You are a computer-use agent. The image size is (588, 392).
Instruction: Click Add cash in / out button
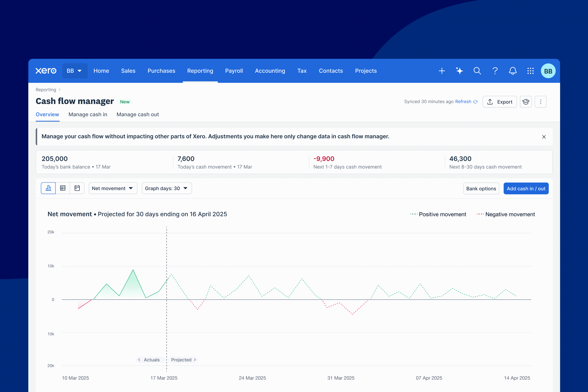click(526, 188)
